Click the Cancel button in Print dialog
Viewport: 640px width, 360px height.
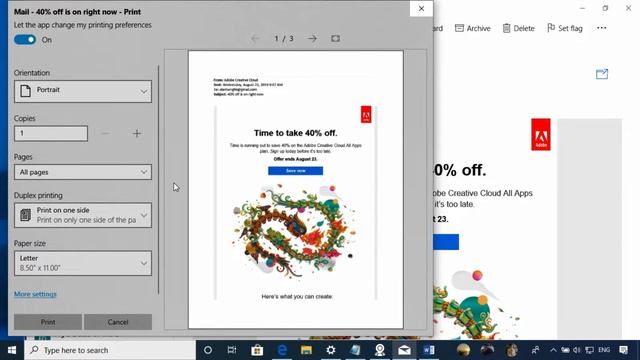pos(118,322)
